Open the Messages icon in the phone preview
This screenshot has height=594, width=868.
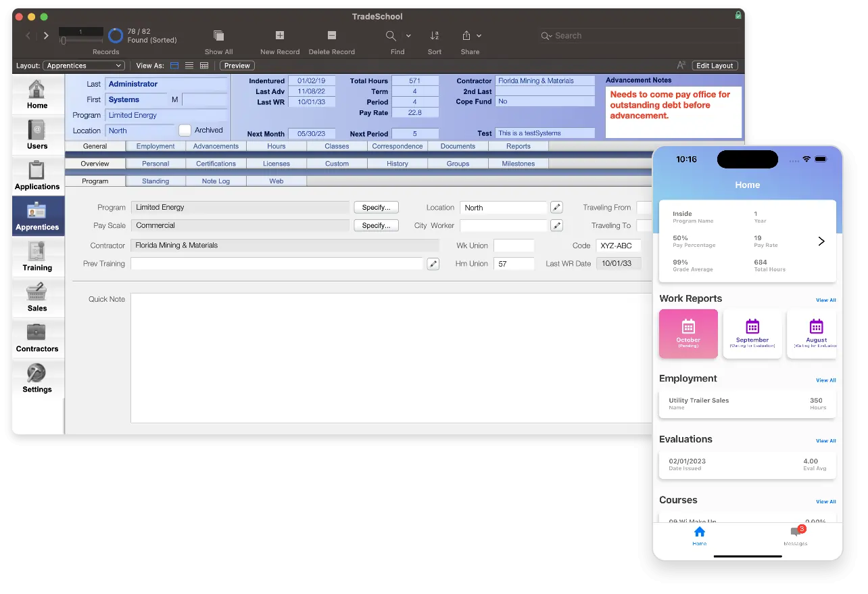796,536
